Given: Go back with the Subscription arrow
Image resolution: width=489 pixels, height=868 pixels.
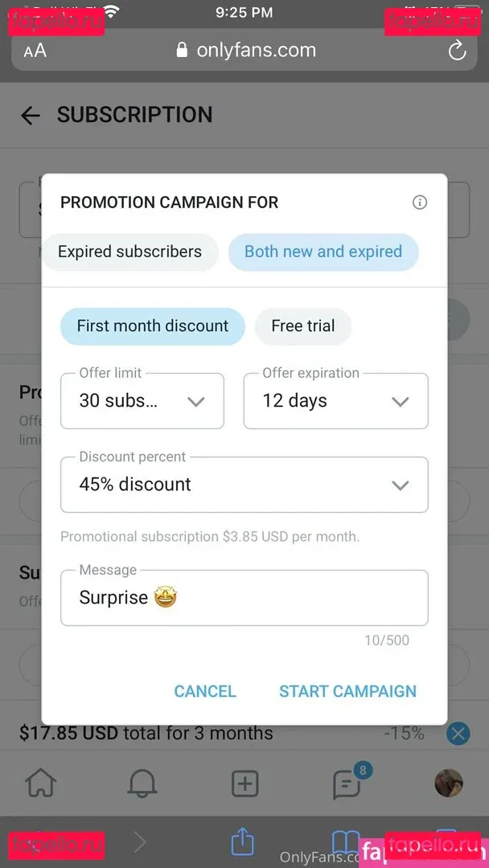Looking at the screenshot, I should click(31, 116).
